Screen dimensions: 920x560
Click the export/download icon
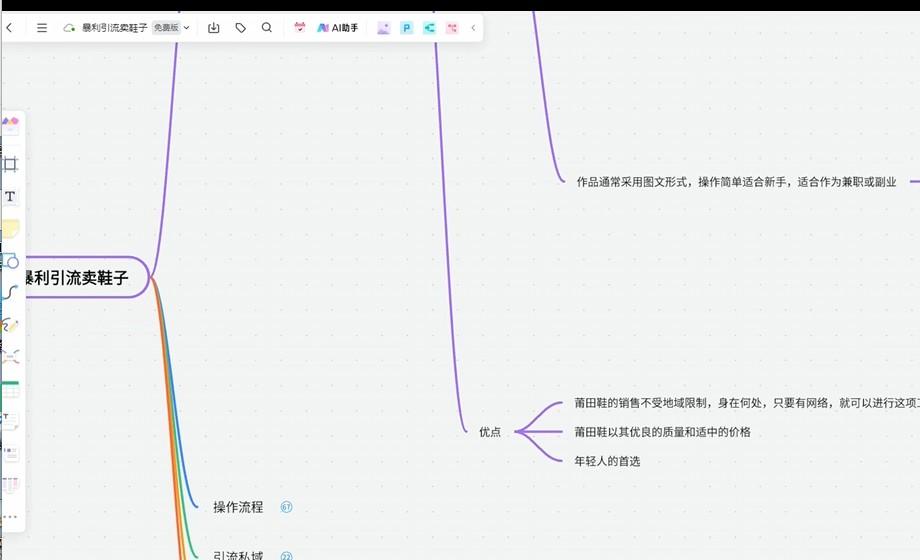pyautogui.click(x=213, y=28)
